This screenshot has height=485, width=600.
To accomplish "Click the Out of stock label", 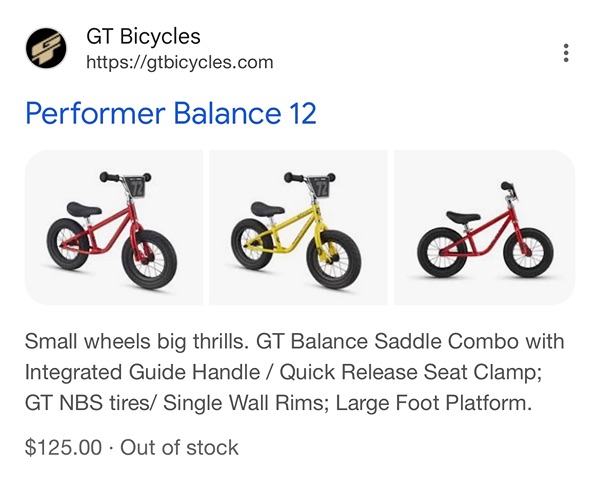I will coord(179,447).
